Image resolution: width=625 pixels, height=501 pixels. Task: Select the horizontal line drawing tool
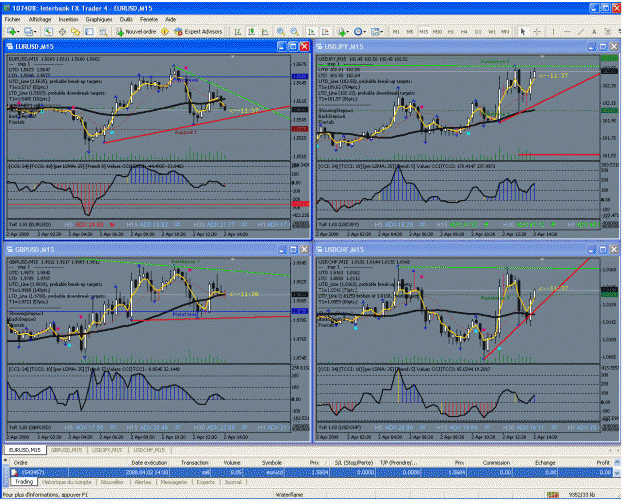[567, 31]
